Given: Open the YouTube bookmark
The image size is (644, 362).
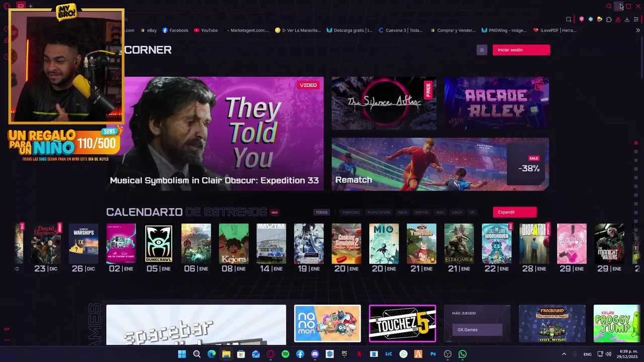Looking at the screenshot, I should coord(206,30).
